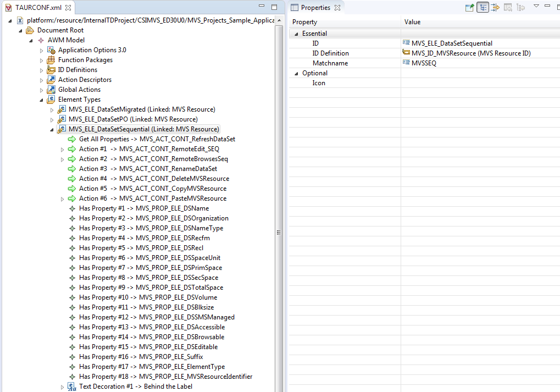Expand the ID Definitions node

(x=42, y=69)
